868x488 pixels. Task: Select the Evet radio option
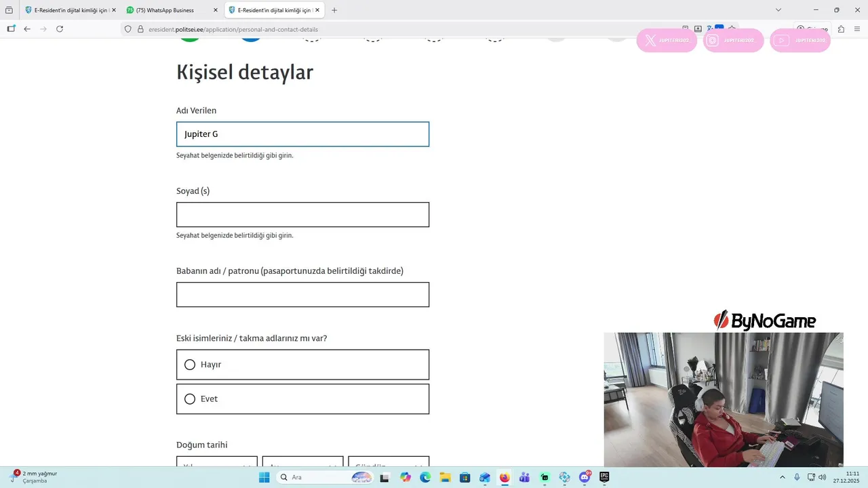(x=302, y=399)
